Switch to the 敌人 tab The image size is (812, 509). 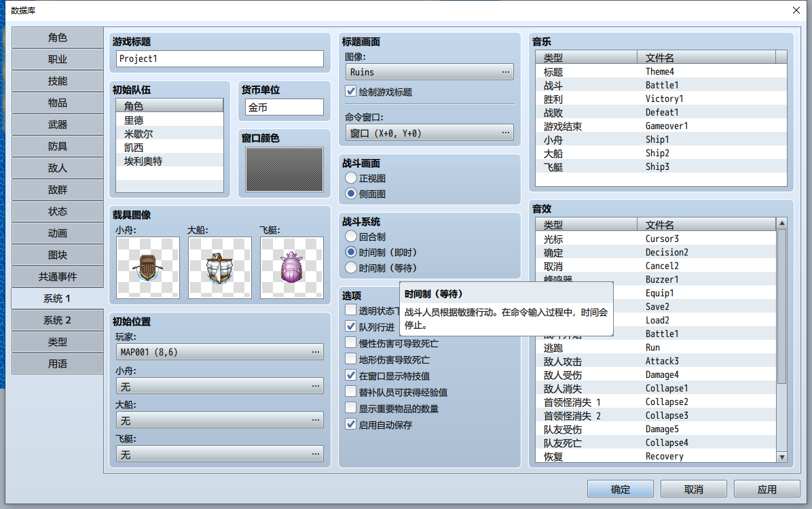coord(58,168)
